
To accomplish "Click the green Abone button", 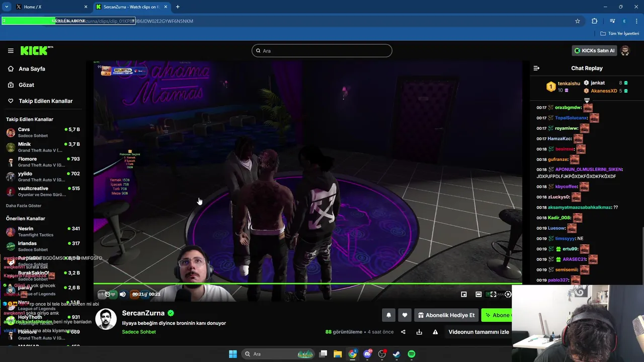I will tap(497, 315).
